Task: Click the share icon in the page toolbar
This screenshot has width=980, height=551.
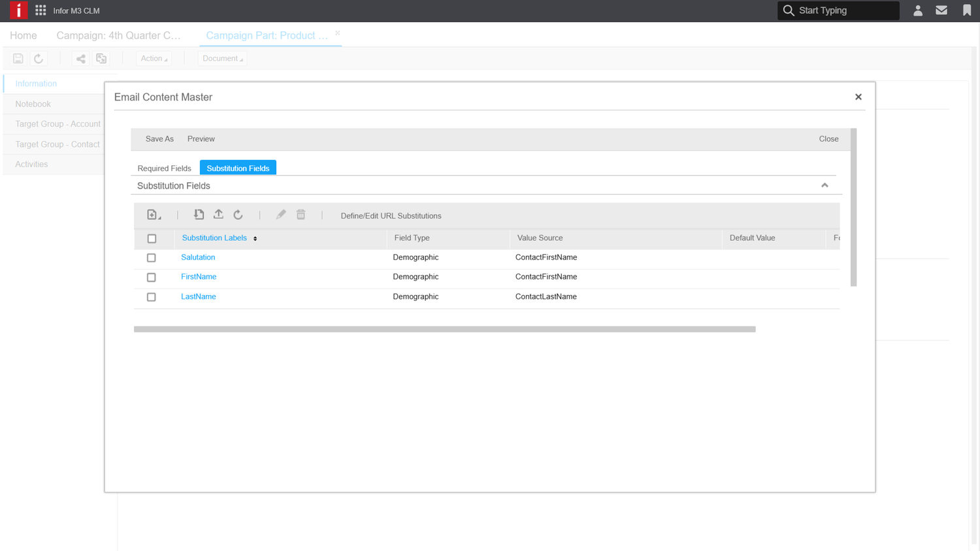Action: pyautogui.click(x=80, y=58)
